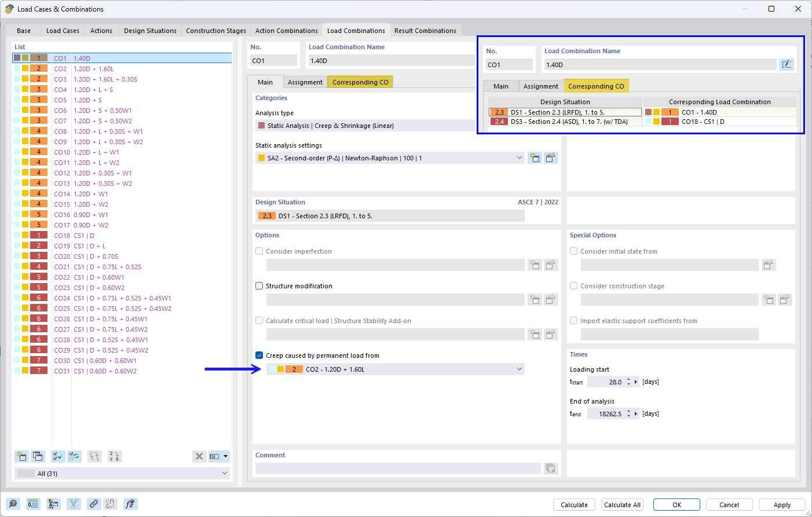Click the help question mark icon

[x=13, y=504]
